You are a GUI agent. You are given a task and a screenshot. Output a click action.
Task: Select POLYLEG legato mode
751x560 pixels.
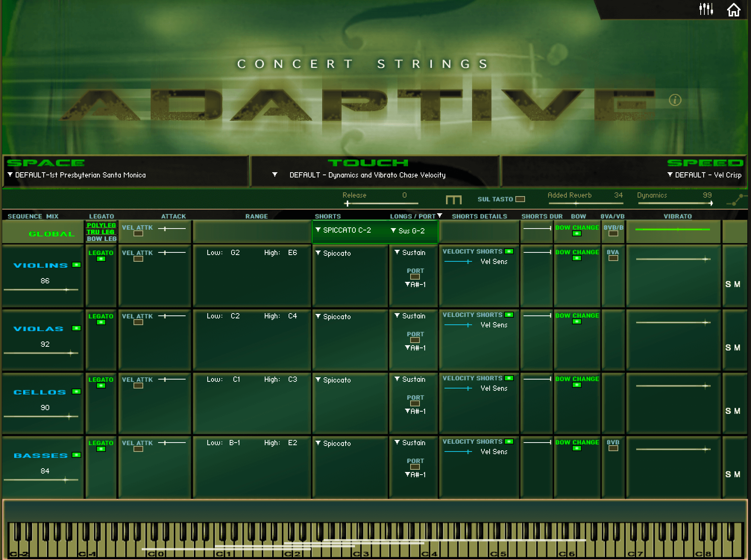tap(101, 225)
